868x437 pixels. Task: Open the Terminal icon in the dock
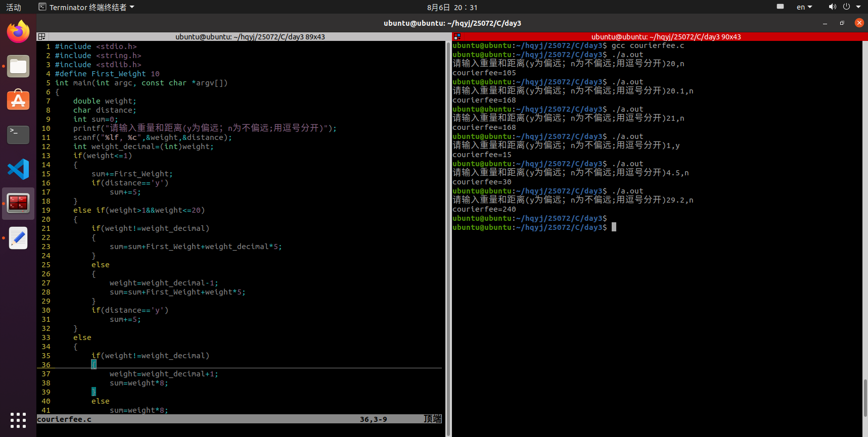click(x=18, y=135)
